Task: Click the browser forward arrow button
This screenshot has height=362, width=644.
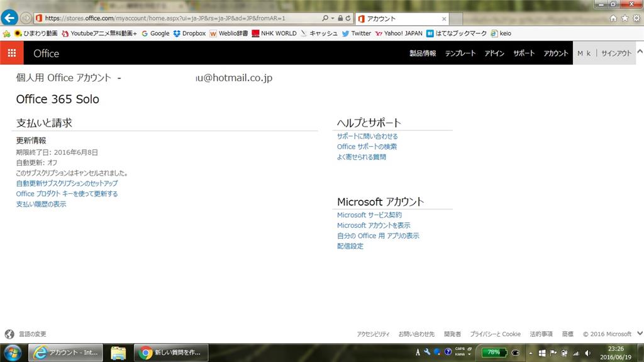Action: click(26, 18)
